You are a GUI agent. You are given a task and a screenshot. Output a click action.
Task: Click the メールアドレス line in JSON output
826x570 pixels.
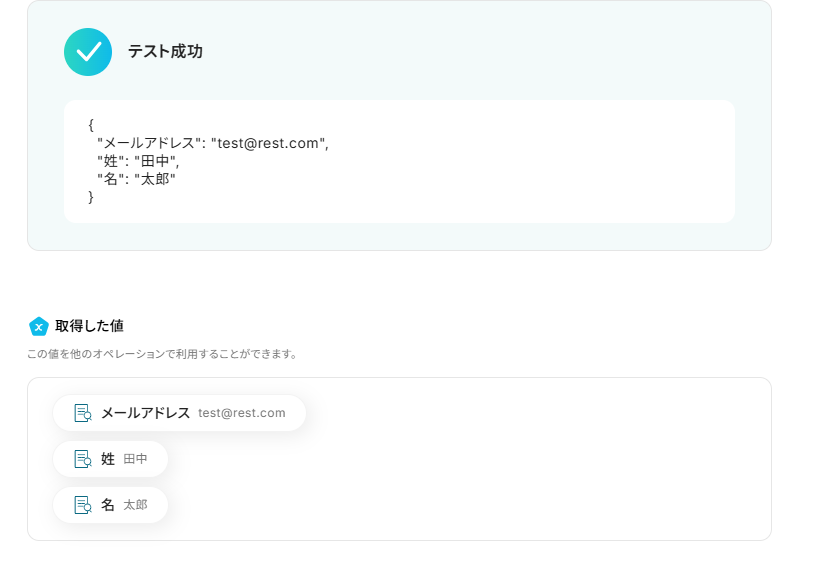(x=212, y=143)
